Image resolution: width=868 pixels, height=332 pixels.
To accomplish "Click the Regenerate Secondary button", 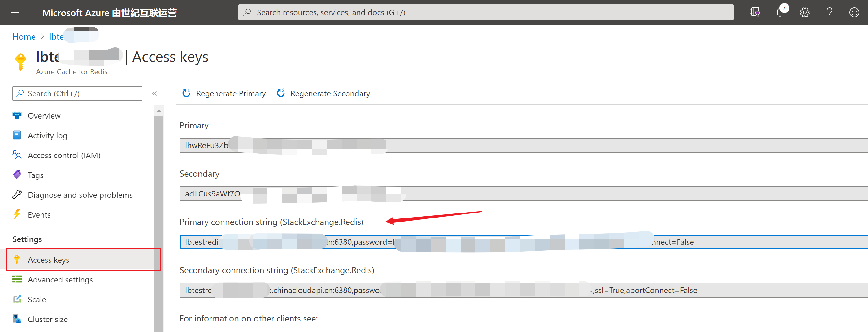I will tap(323, 93).
